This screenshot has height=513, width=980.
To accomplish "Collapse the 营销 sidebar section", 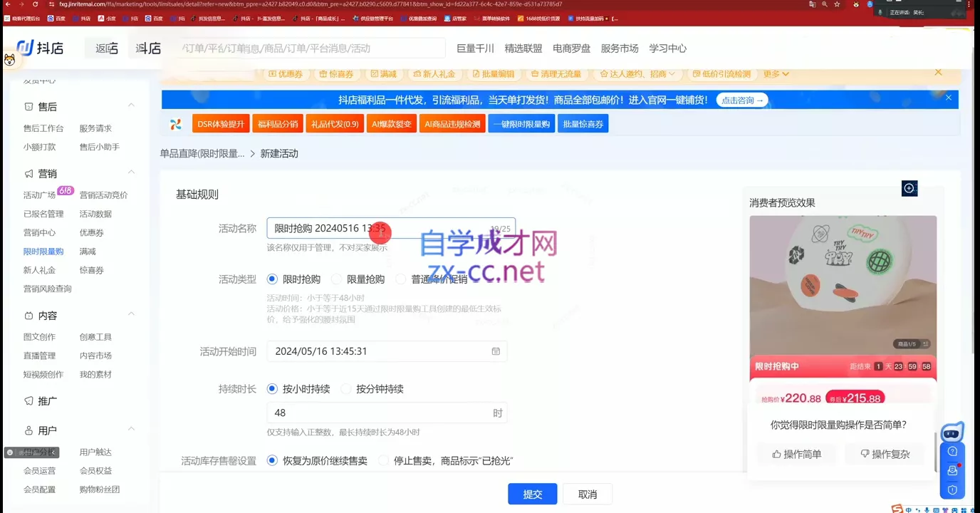I will pyautogui.click(x=131, y=172).
